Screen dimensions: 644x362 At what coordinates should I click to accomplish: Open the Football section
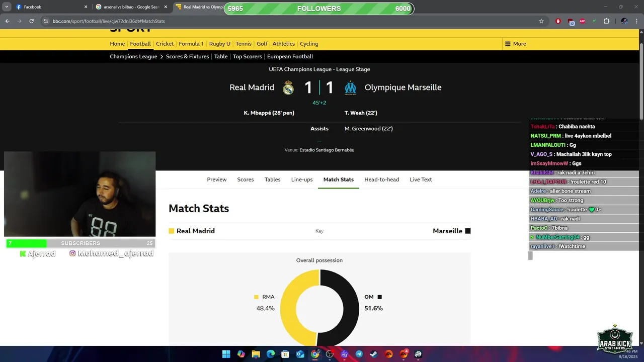point(140,44)
